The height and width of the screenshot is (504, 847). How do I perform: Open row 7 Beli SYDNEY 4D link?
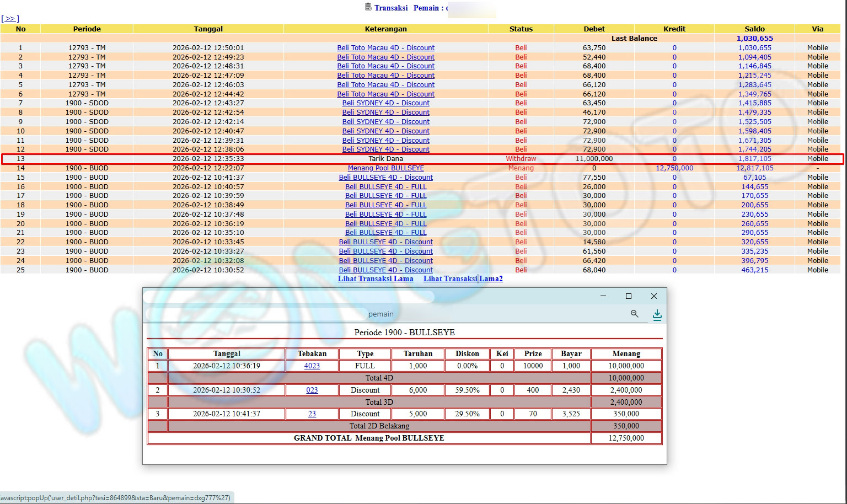385,103
